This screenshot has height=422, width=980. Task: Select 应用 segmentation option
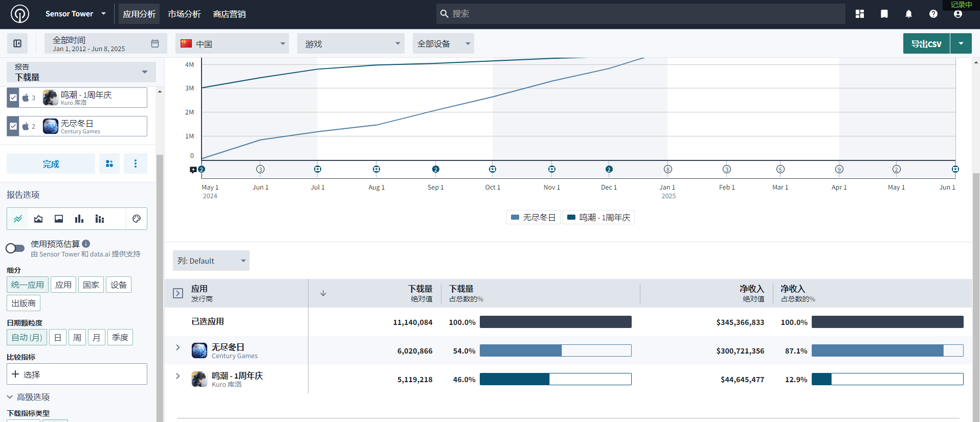click(x=63, y=285)
